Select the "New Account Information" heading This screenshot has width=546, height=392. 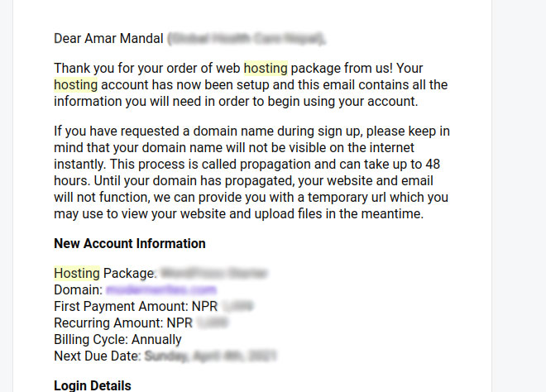pos(130,243)
